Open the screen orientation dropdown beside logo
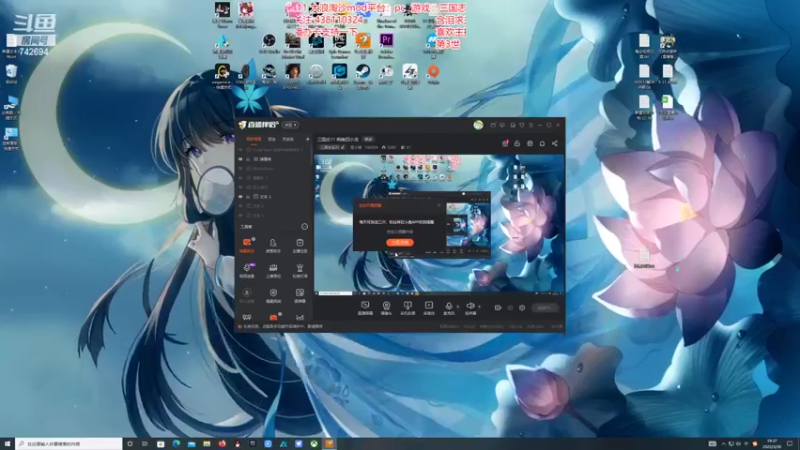Viewport: 800px width, 450px height. 290,125
